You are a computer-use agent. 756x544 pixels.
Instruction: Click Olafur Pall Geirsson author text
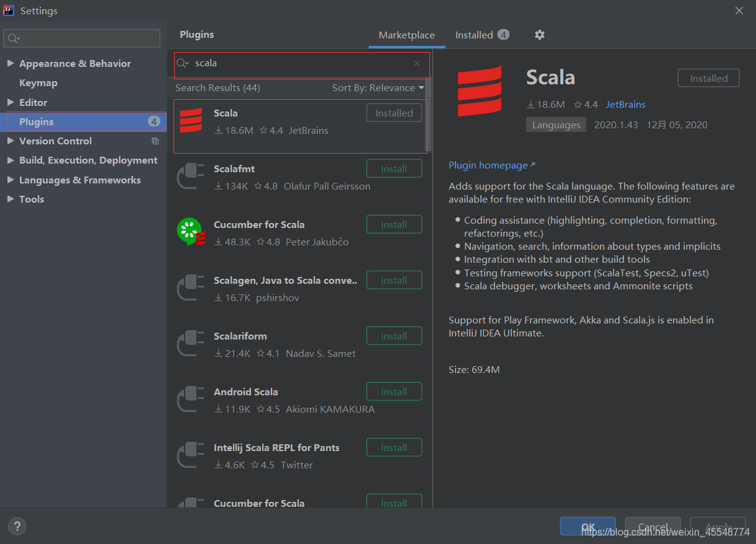(x=327, y=186)
